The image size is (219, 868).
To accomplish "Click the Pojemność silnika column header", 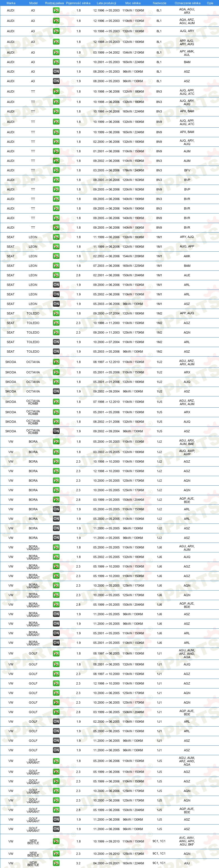I will point(78,3).
